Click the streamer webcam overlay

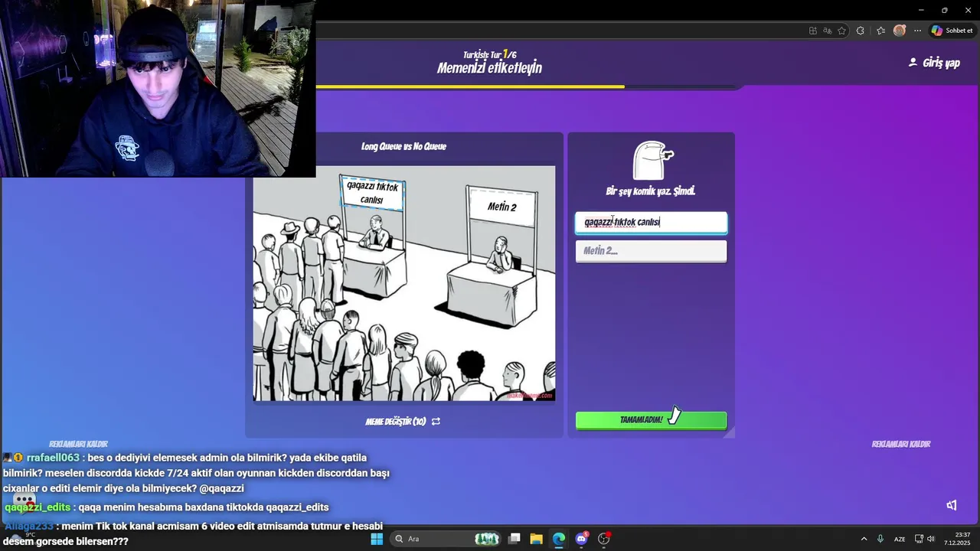pos(158,89)
